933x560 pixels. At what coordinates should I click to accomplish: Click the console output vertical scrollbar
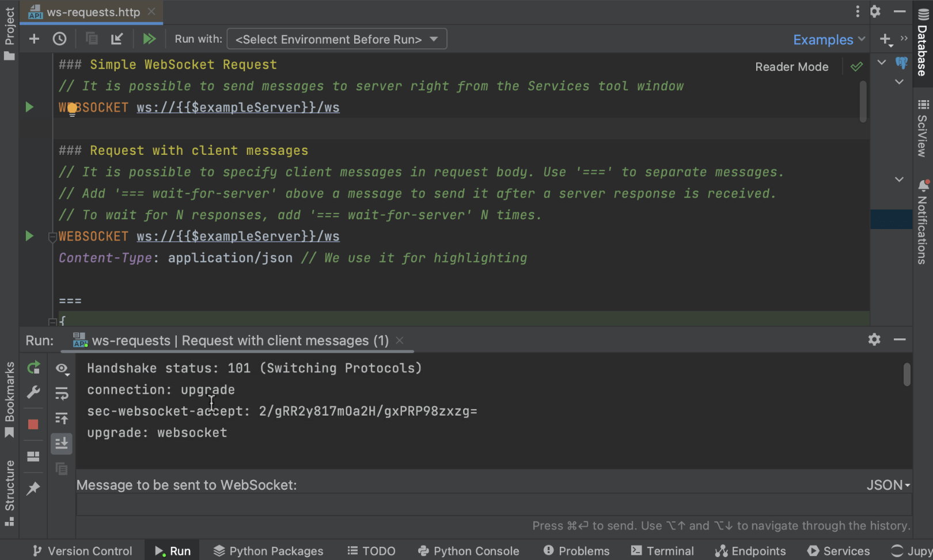click(x=907, y=375)
